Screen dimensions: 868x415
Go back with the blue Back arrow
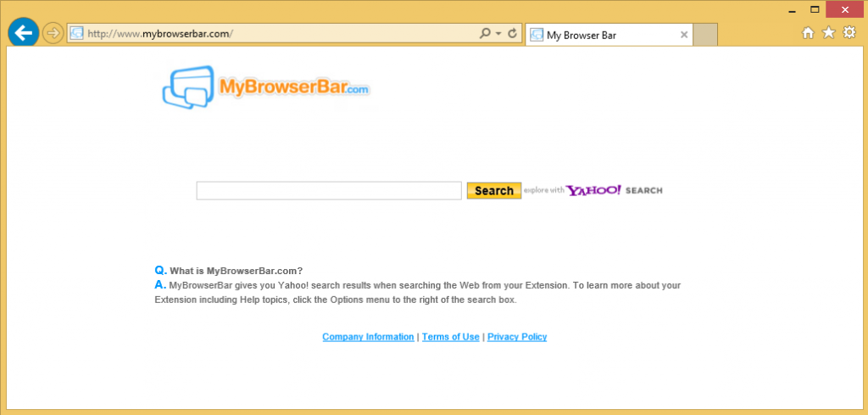(23, 33)
